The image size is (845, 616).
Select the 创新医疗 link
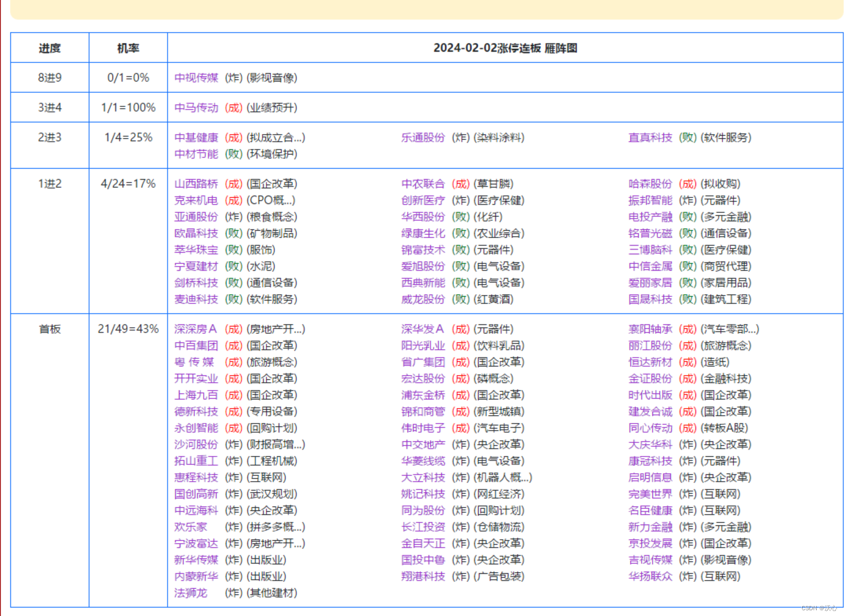[423, 200]
